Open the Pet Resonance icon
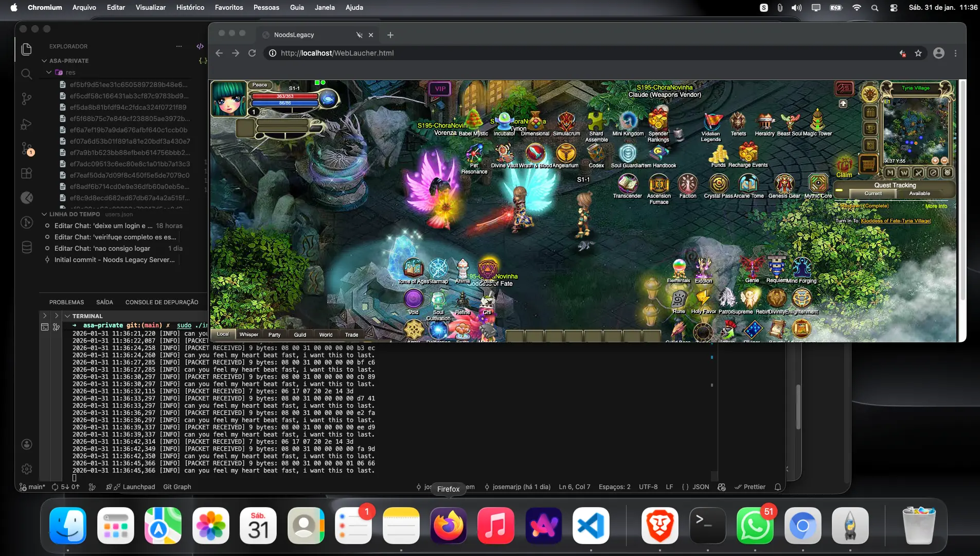This screenshot has height=556, width=980. pos(474,153)
